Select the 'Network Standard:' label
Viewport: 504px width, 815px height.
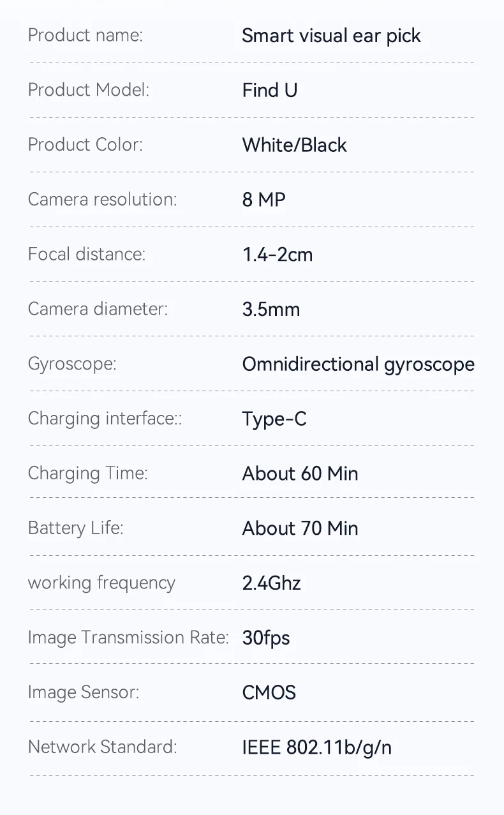102,747
